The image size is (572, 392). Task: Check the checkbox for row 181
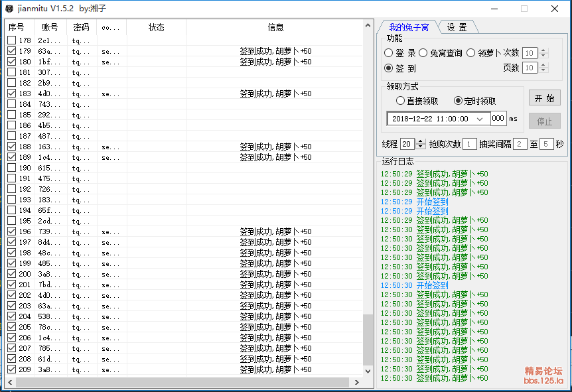pyautogui.click(x=12, y=72)
